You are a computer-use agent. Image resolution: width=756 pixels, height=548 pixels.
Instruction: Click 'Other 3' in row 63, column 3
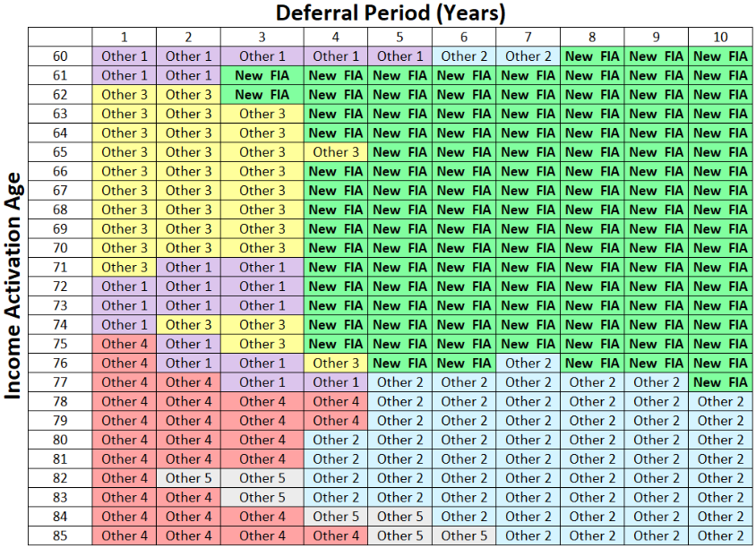262,114
